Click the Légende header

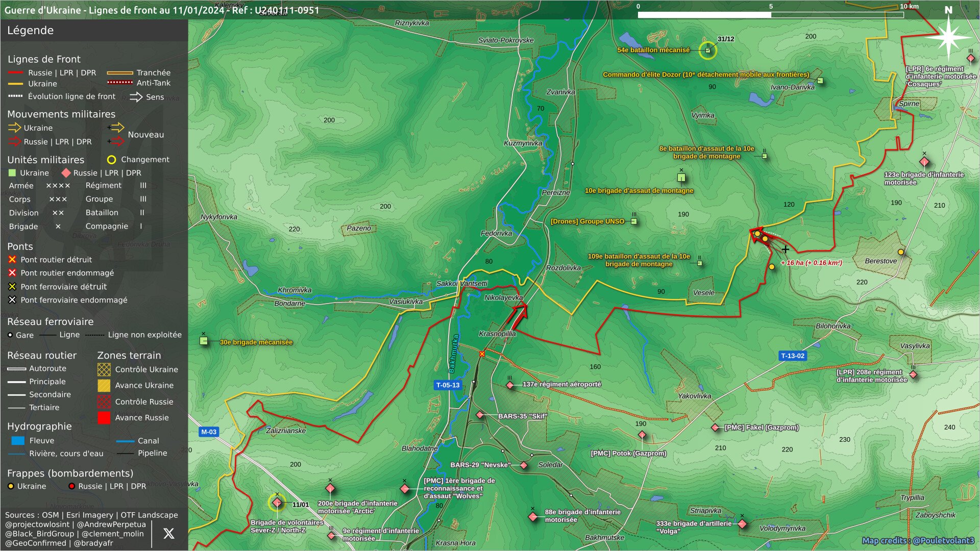click(x=30, y=30)
